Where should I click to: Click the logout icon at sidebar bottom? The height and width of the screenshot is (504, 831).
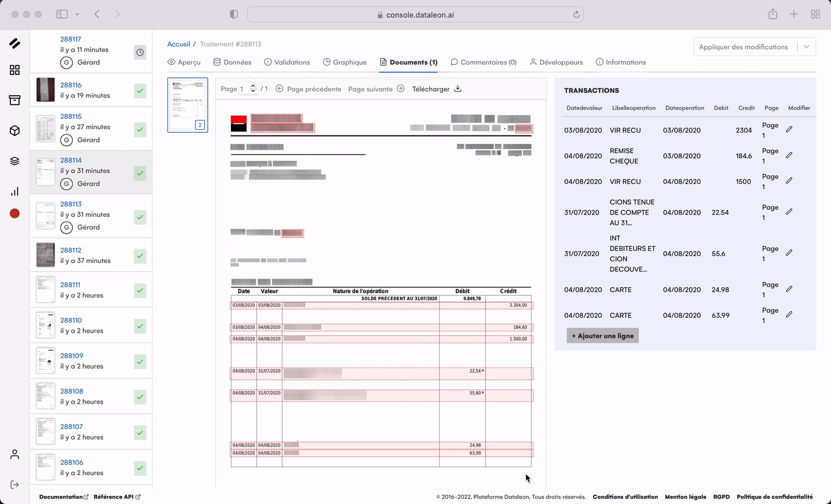15,484
